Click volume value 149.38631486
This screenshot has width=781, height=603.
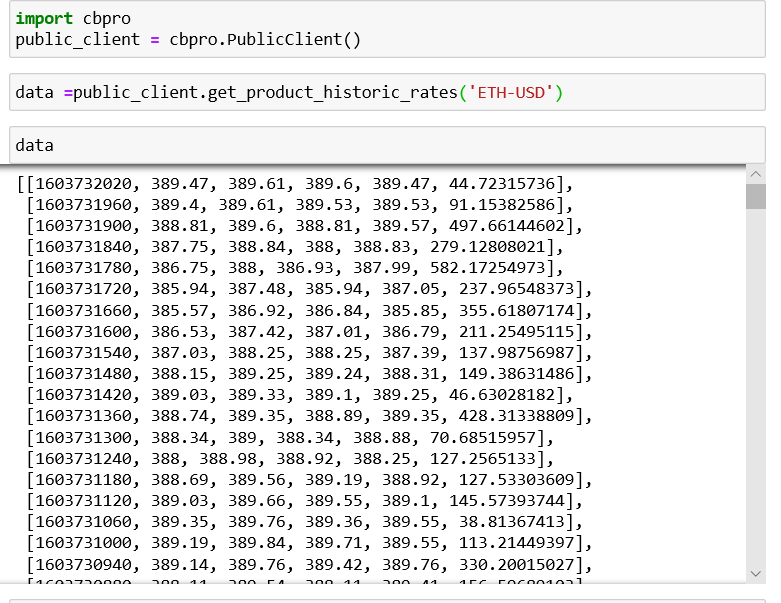(517, 373)
